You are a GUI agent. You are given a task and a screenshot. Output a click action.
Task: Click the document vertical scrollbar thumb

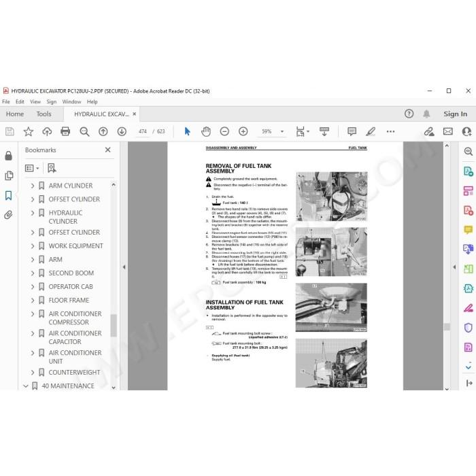click(x=447, y=326)
